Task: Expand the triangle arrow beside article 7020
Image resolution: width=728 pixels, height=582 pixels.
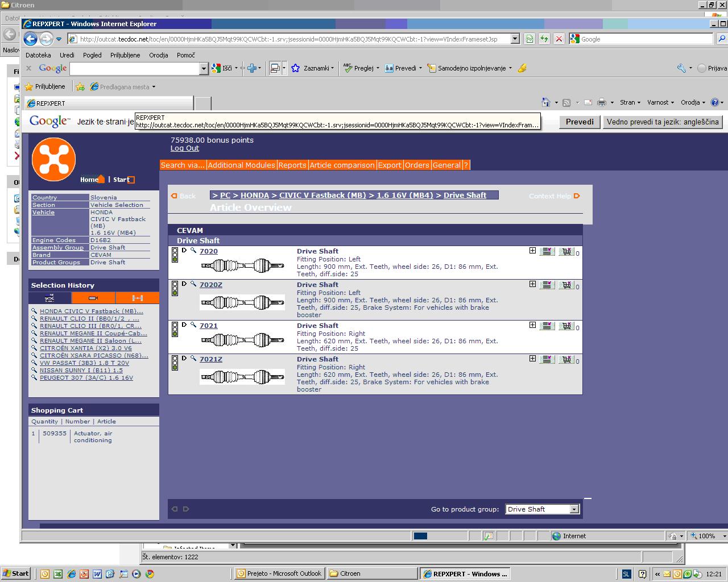Action: coord(184,251)
